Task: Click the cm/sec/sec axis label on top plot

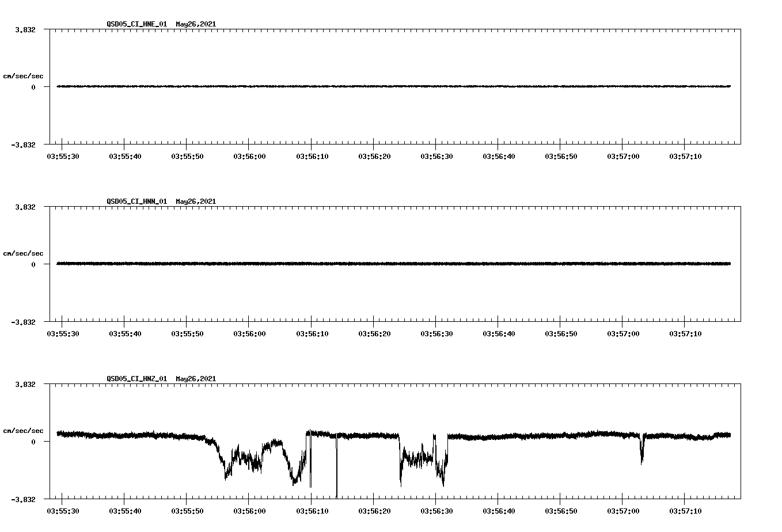Action: [24, 75]
